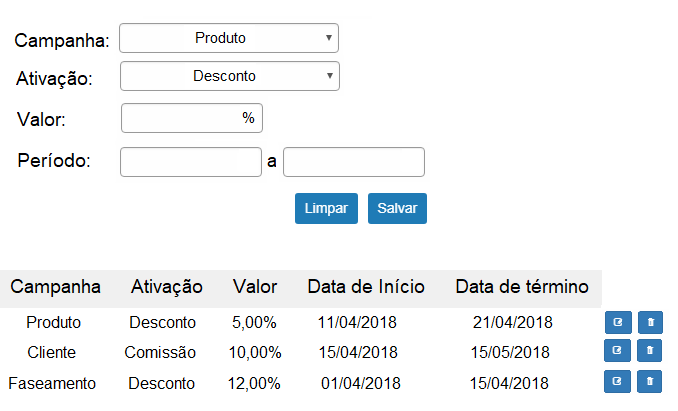Edit the Produto campaign row
678x411 pixels.
tap(618, 322)
